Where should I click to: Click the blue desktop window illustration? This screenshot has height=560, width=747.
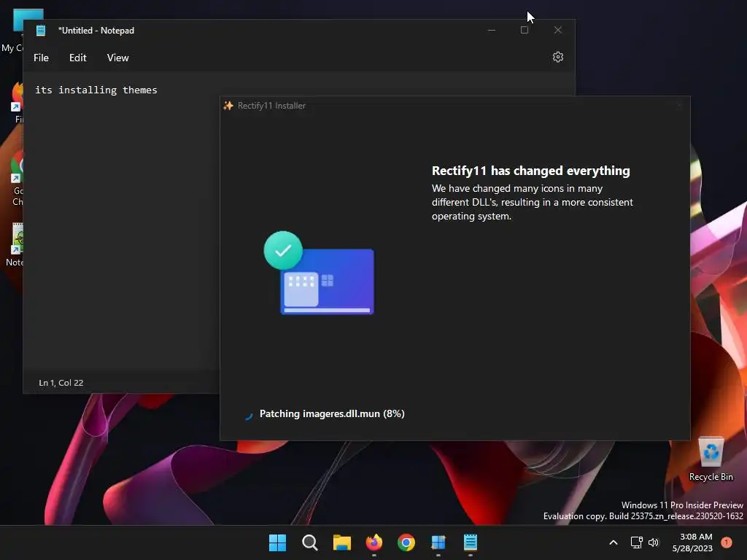328,281
